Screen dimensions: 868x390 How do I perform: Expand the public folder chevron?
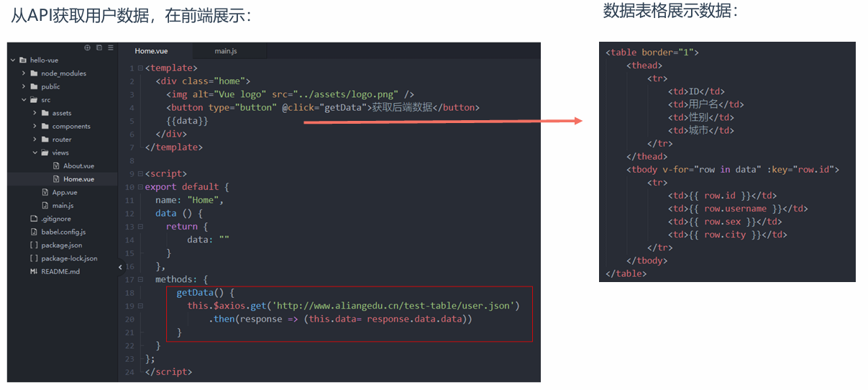[24, 86]
